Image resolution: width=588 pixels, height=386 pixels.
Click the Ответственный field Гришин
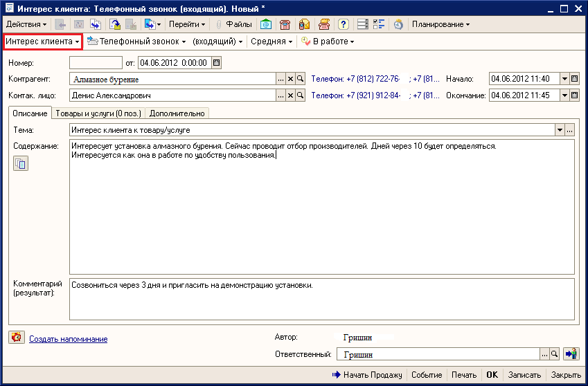[x=438, y=353]
